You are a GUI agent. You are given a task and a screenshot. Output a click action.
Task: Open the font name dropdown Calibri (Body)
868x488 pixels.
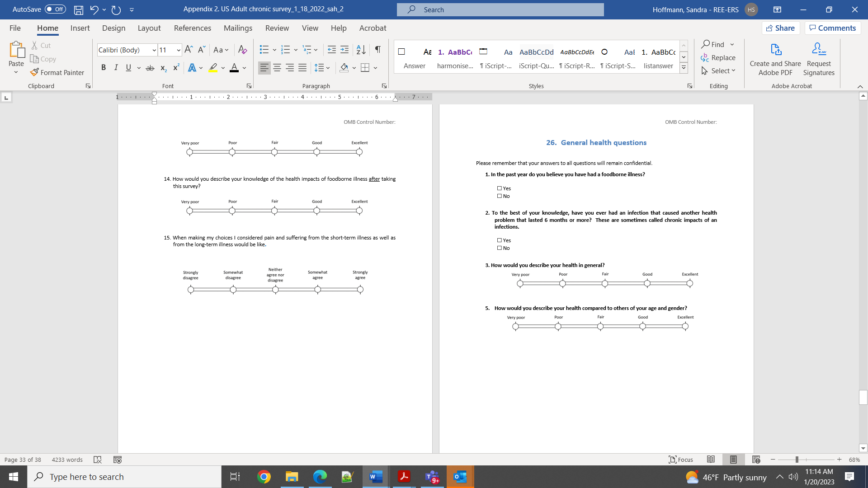point(154,50)
